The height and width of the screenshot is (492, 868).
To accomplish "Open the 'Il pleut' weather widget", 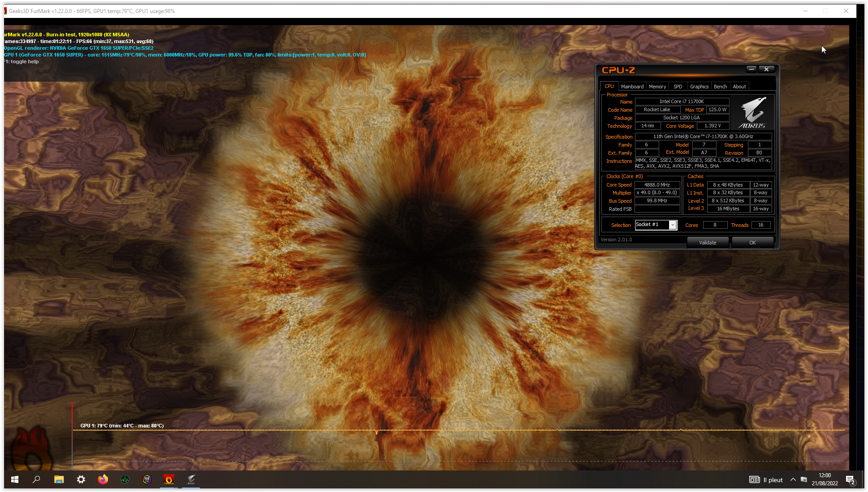I will click(x=766, y=480).
